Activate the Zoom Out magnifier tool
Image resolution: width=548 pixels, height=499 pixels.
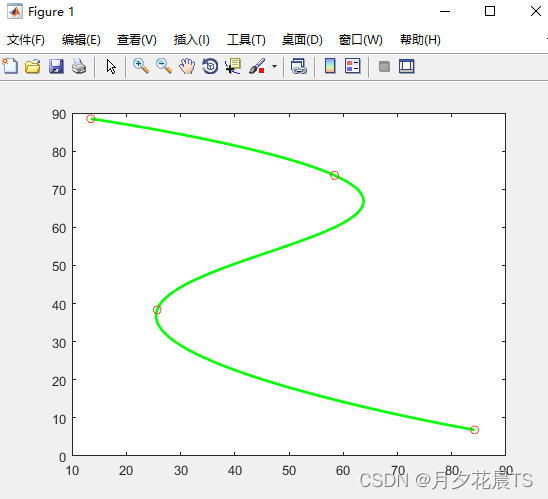[x=164, y=66]
